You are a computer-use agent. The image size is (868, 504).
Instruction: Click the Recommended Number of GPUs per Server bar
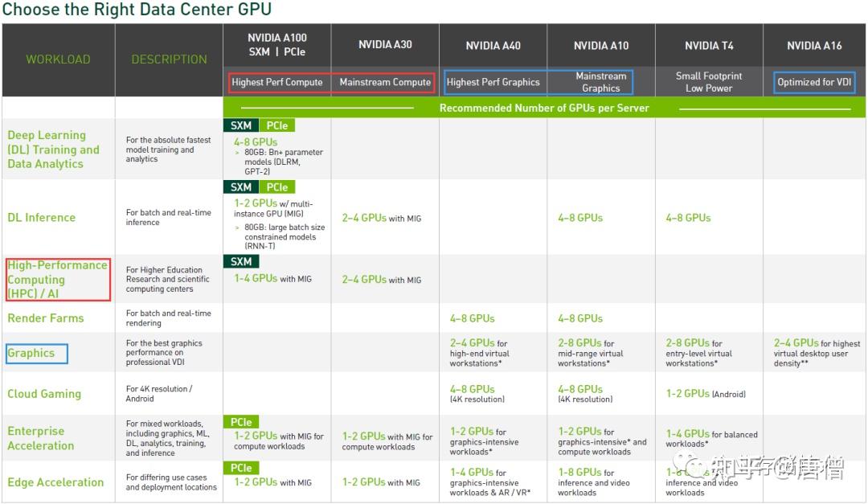click(x=547, y=107)
